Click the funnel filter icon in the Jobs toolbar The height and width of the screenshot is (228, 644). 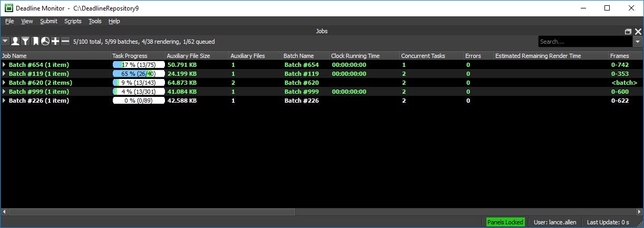tap(25, 41)
